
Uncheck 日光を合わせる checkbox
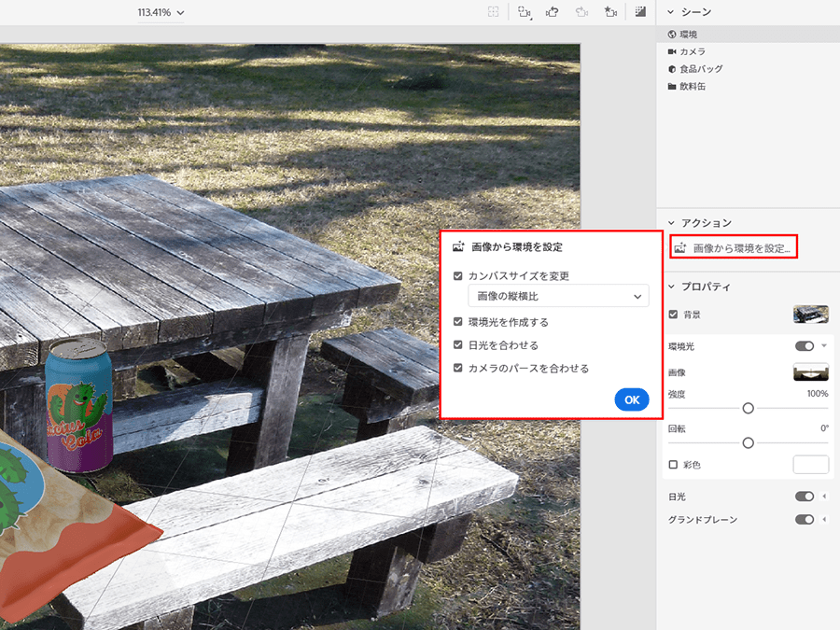tap(457, 344)
